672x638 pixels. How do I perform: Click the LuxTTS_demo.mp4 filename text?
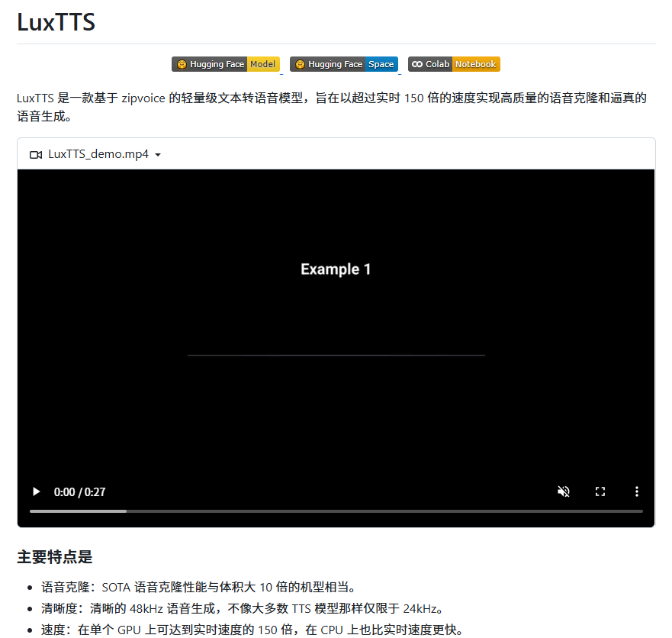pos(98,154)
